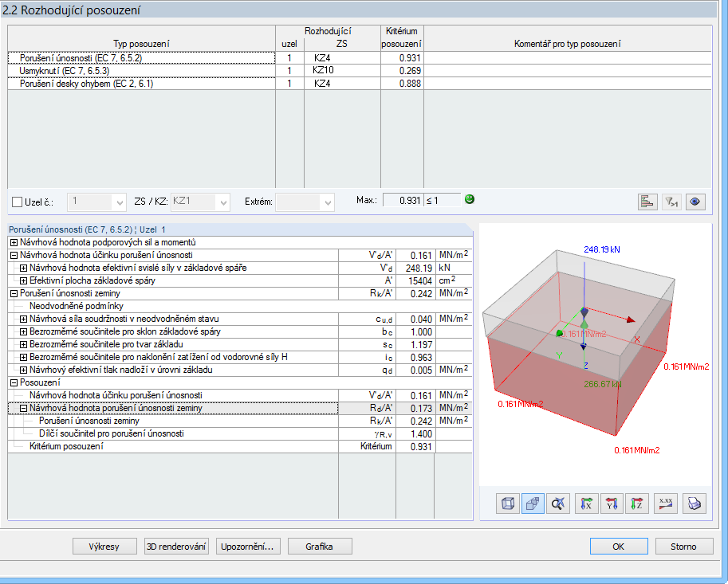This screenshot has height=584, width=728.
Task: Click the 248.19 kN value cell
Action: [x=415, y=268]
